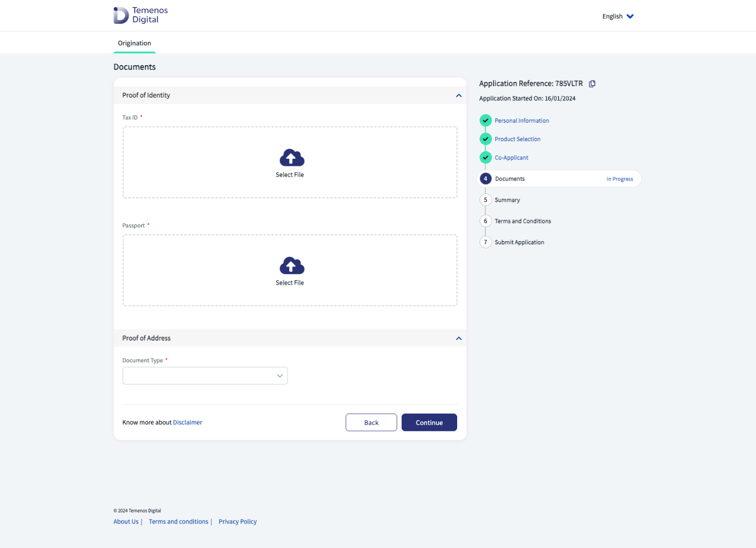Click the step 4 Documents circle

coord(486,179)
